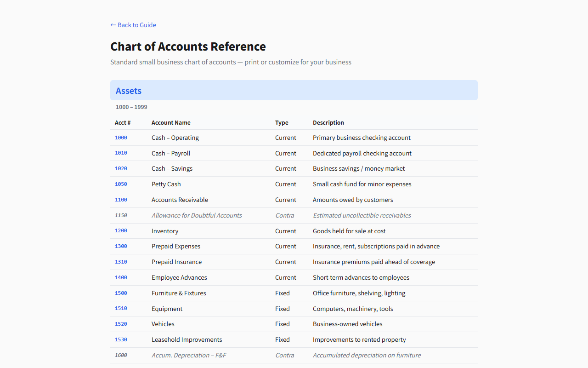Select account number 1020
The width and height of the screenshot is (588, 368).
point(121,168)
